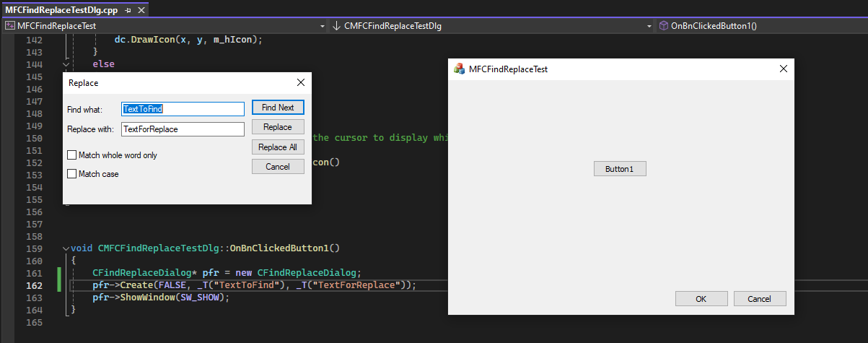Click Cancel in MFCFindReplaceTest window

pos(760,299)
